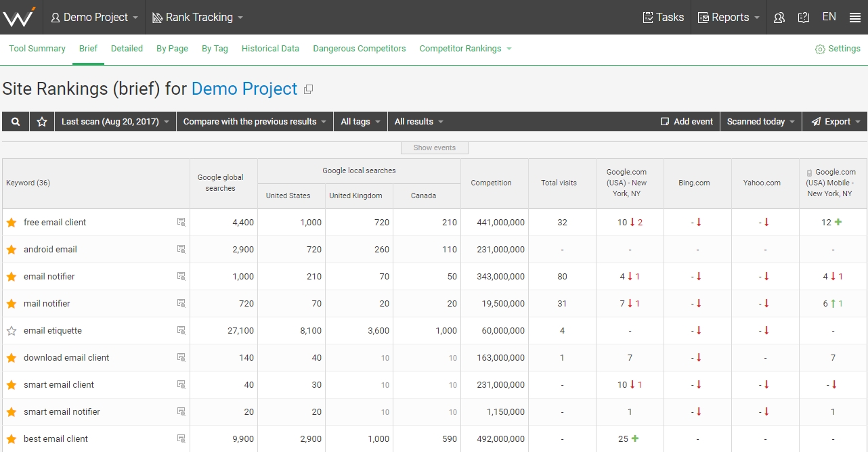Screen dimensions: 868x452
Task: Unstar the mail notifier keyword
Action: [x=12, y=303]
